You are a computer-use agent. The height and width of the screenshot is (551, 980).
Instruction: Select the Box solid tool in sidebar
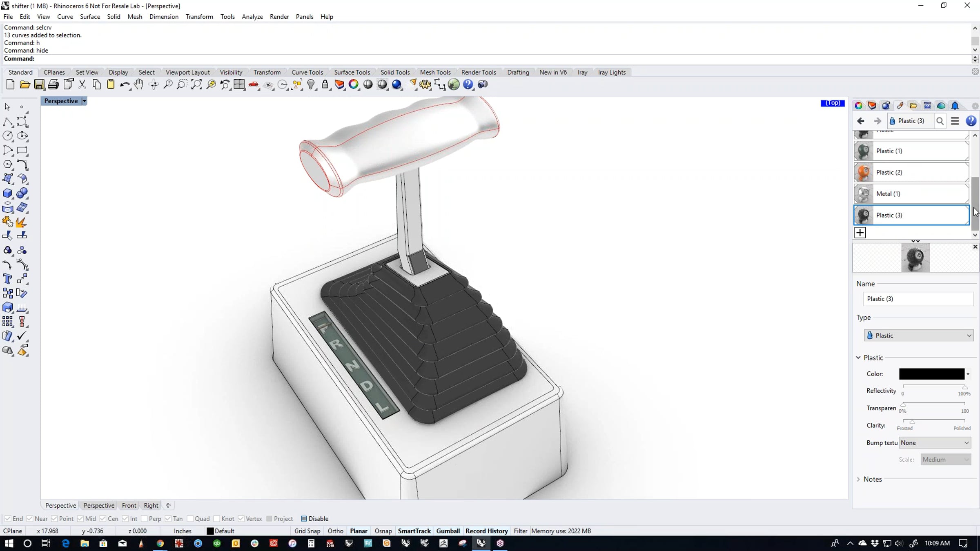click(x=7, y=193)
